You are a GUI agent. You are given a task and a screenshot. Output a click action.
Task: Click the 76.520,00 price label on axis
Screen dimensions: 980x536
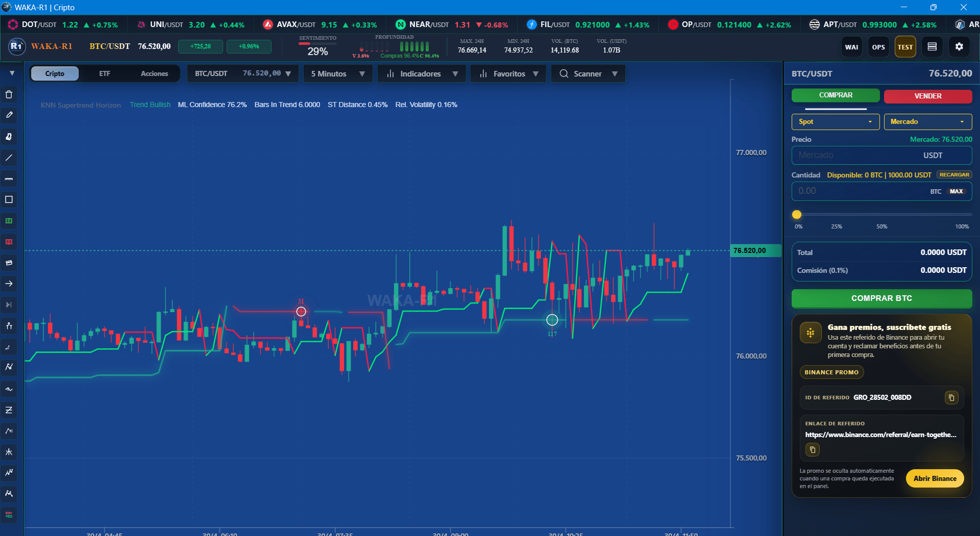[755, 250]
